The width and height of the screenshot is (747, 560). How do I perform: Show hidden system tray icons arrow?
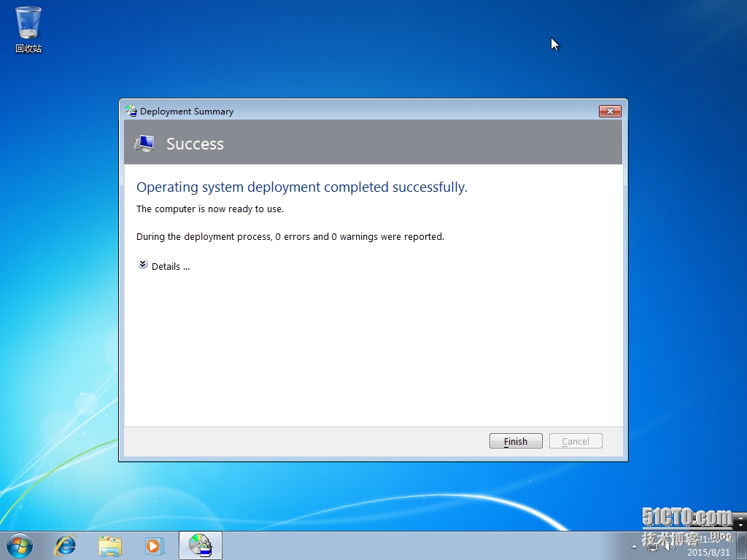pos(634,546)
